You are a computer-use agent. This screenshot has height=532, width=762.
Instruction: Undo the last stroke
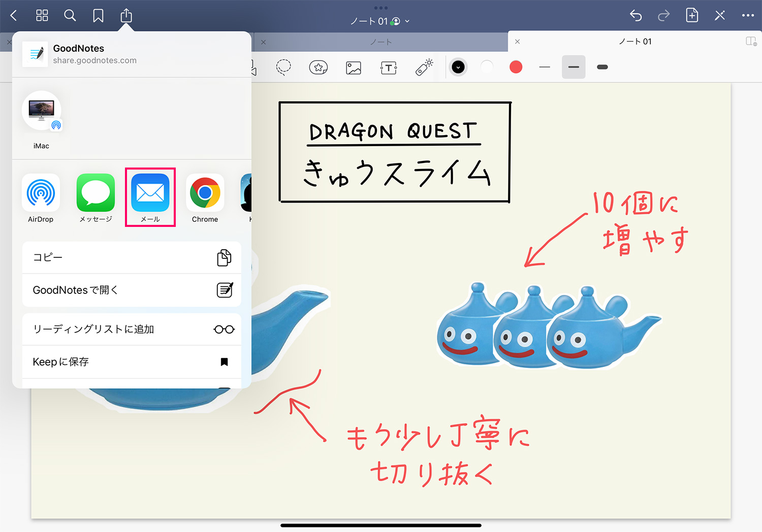point(636,16)
